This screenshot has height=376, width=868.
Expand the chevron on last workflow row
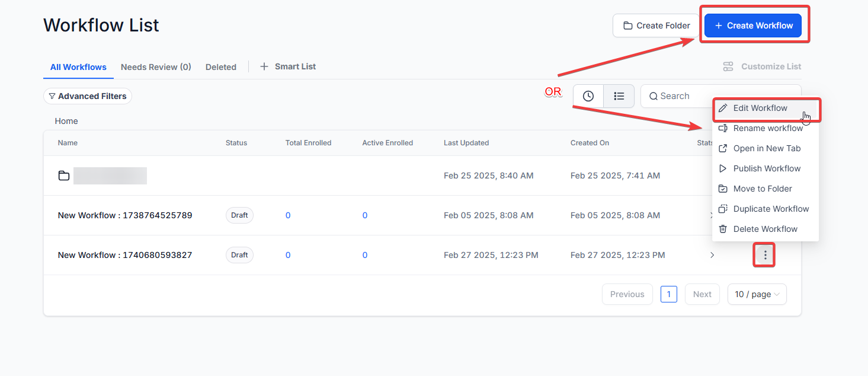712,255
